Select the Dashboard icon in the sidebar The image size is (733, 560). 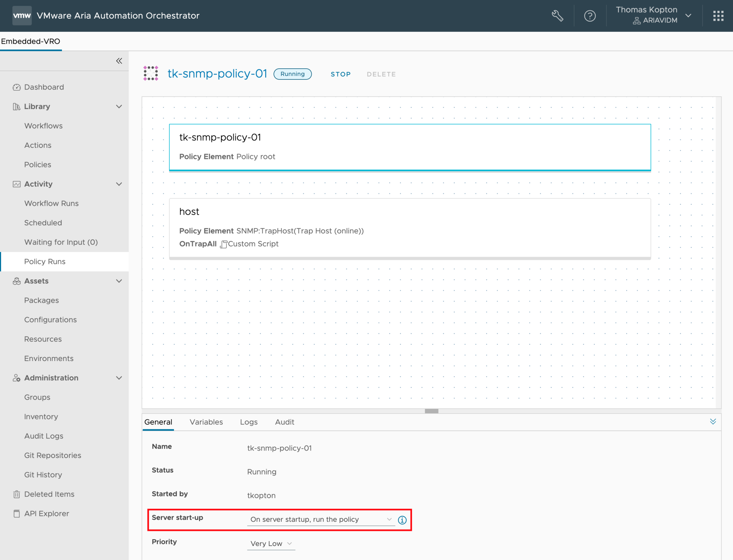tap(16, 87)
